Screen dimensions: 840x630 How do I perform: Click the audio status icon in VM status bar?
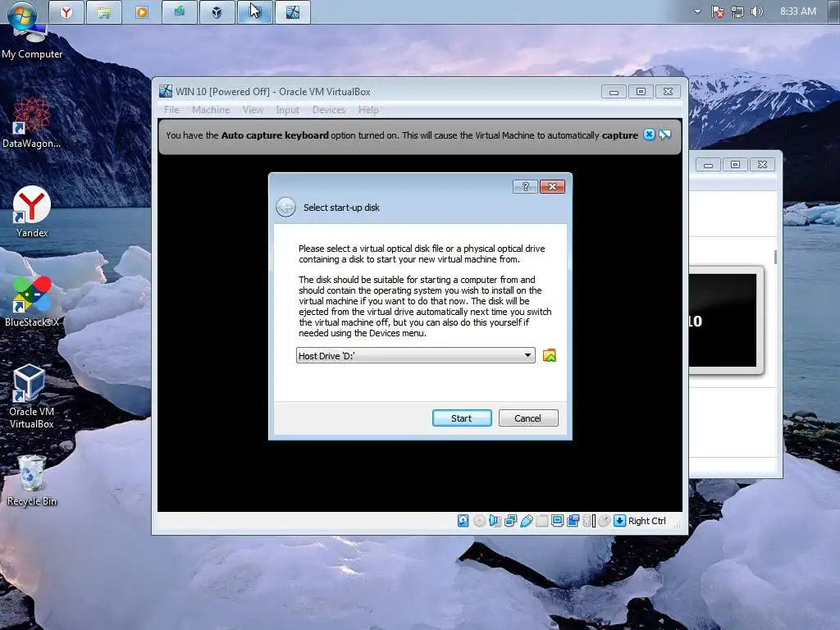[495, 521]
